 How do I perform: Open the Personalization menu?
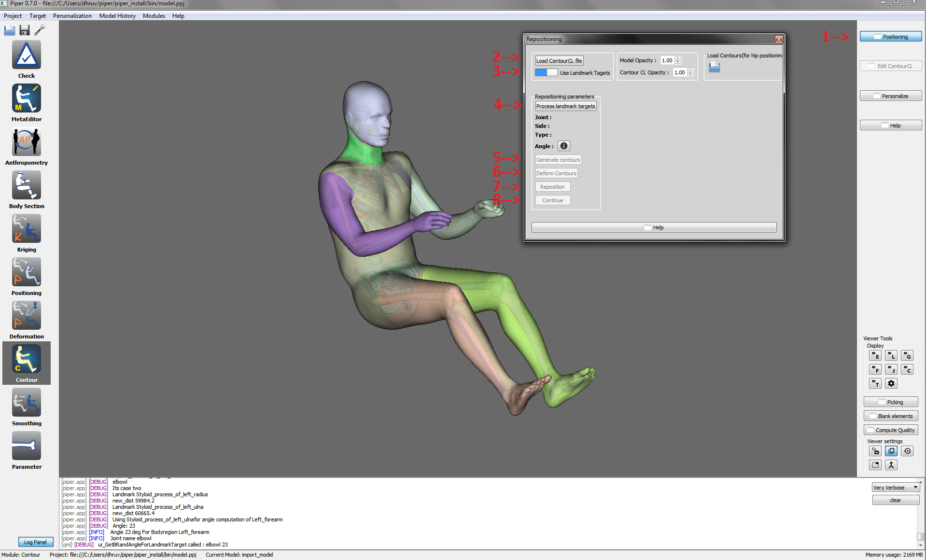72,16
